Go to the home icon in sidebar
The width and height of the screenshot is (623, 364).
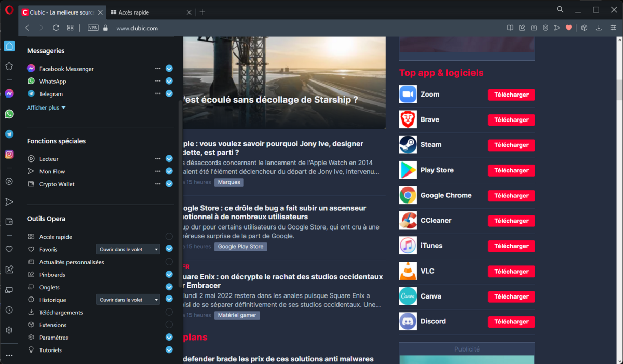click(9, 46)
